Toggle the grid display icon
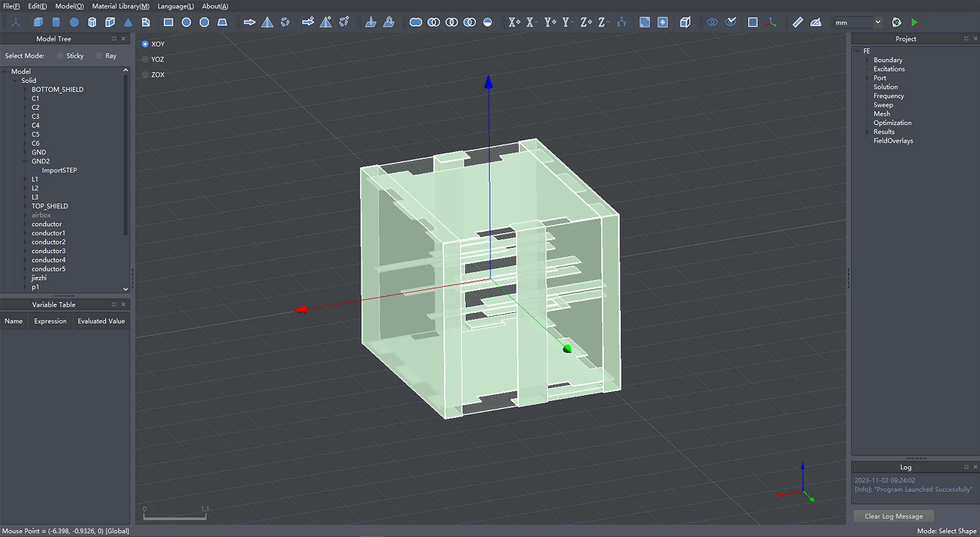 click(753, 22)
